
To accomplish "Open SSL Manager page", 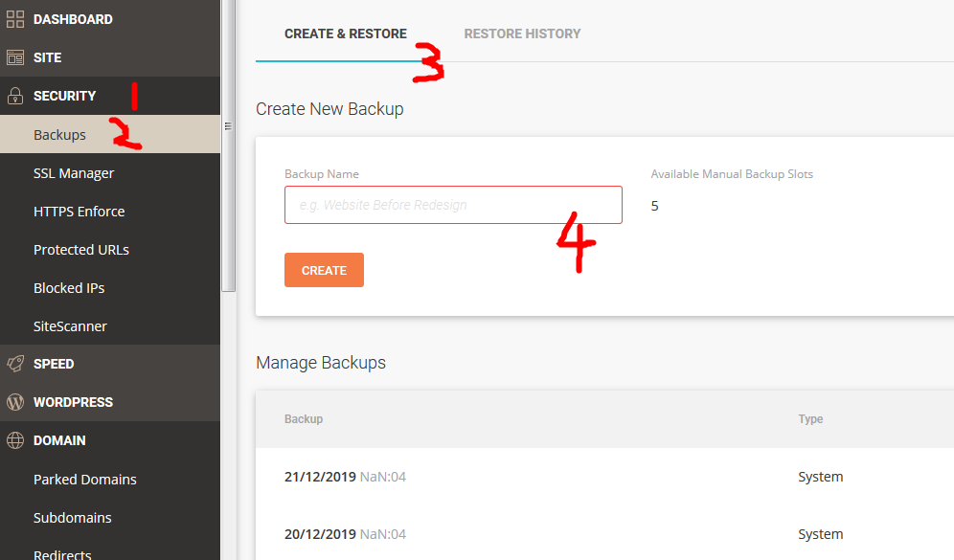I will coord(74,173).
